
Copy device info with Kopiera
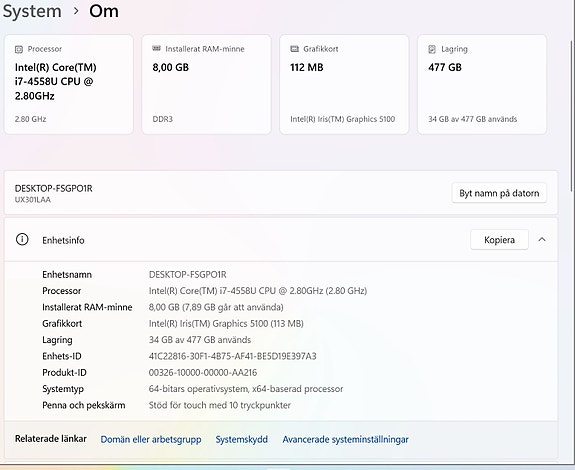coord(499,240)
